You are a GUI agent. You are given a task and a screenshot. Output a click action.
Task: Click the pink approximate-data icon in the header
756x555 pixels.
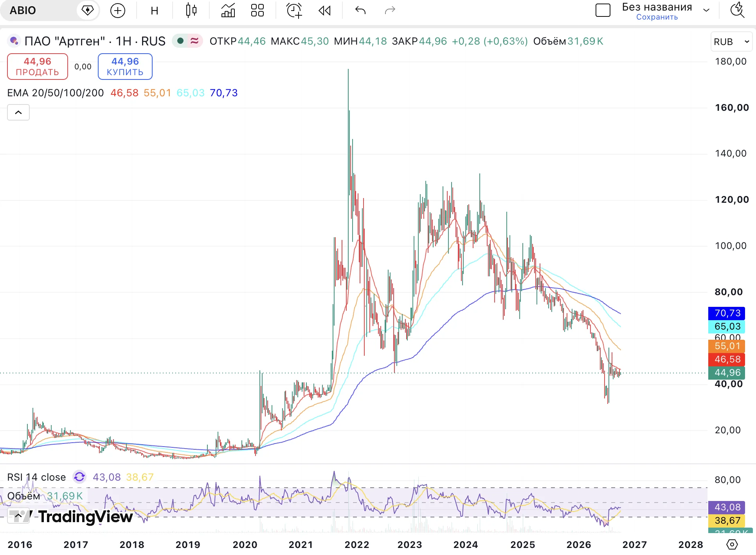coord(194,41)
